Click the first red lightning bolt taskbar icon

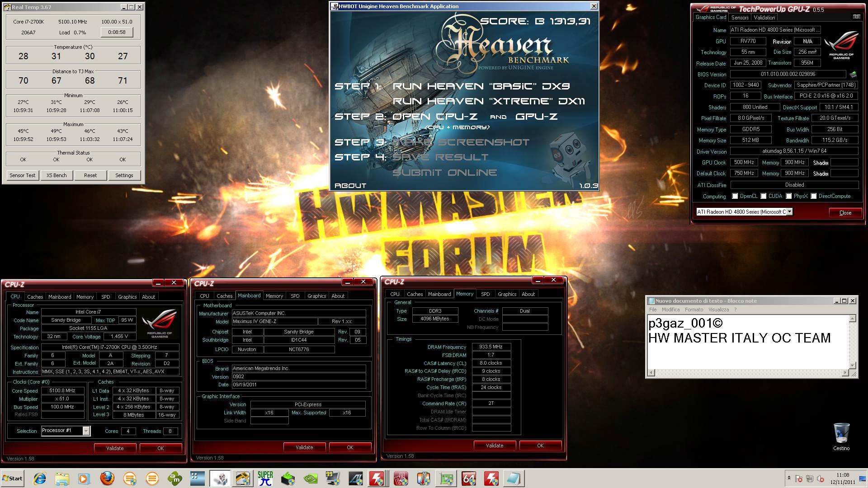coord(378,479)
